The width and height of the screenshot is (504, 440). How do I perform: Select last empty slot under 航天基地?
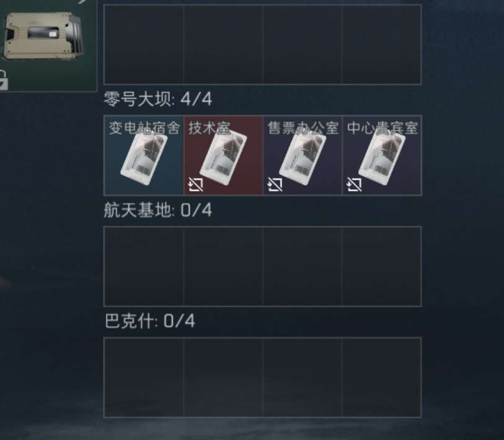tap(382, 266)
